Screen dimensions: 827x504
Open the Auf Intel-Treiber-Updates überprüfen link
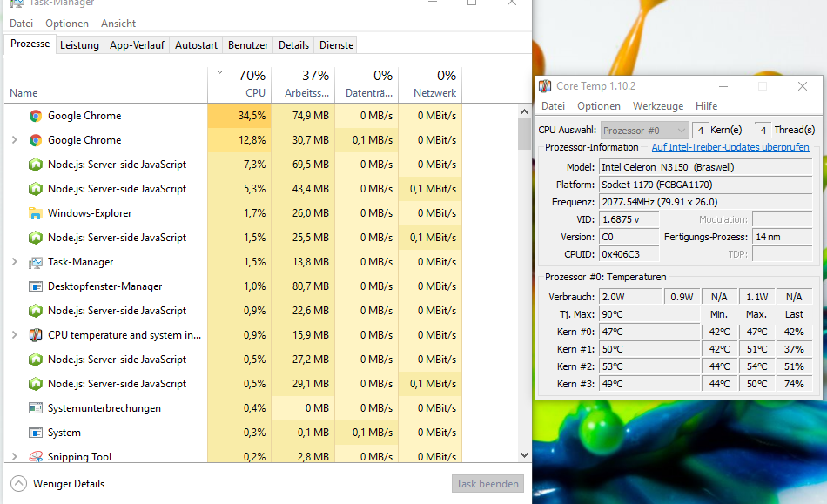pos(730,147)
